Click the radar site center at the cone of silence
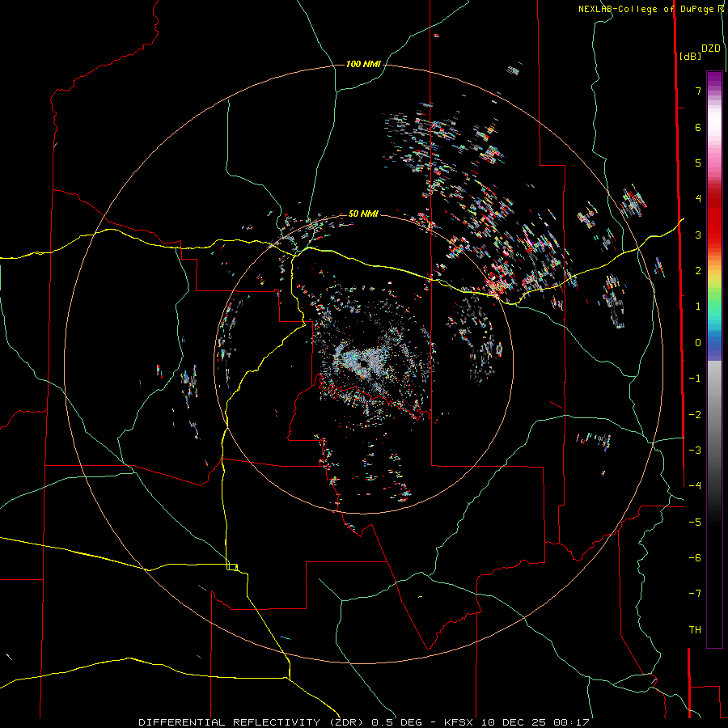The height and width of the screenshot is (728, 728). point(362,362)
